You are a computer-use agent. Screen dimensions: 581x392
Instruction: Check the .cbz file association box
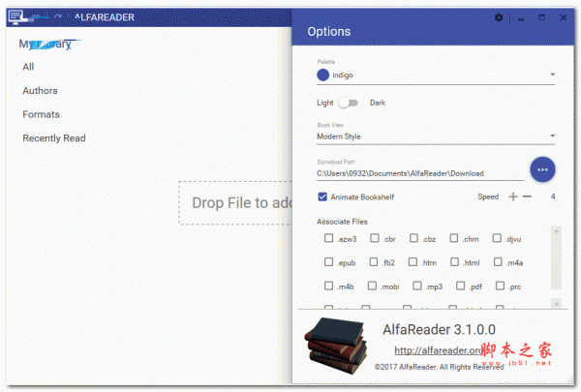click(413, 238)
